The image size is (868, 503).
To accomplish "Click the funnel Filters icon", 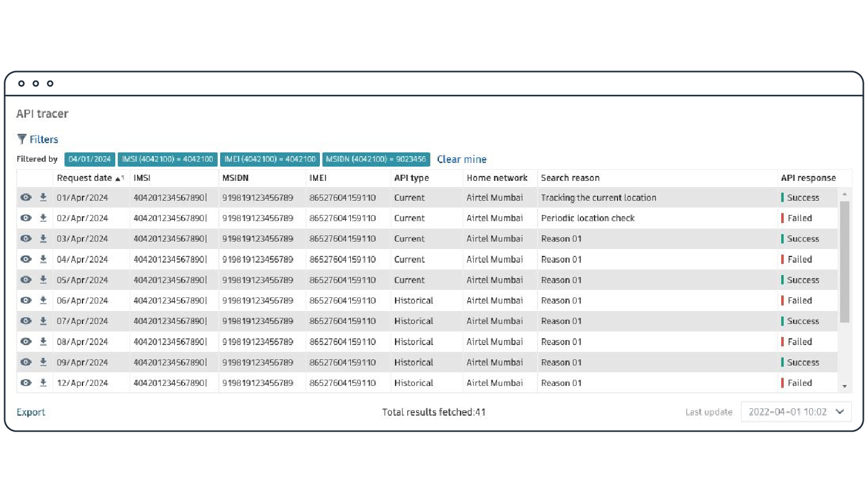I will [x=22, y=139].
